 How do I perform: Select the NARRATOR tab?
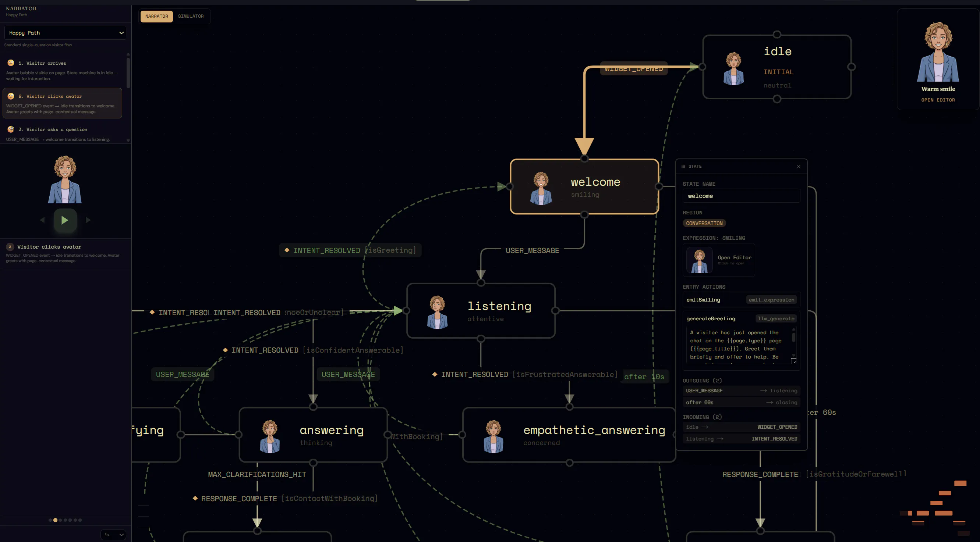click(156, 16)
